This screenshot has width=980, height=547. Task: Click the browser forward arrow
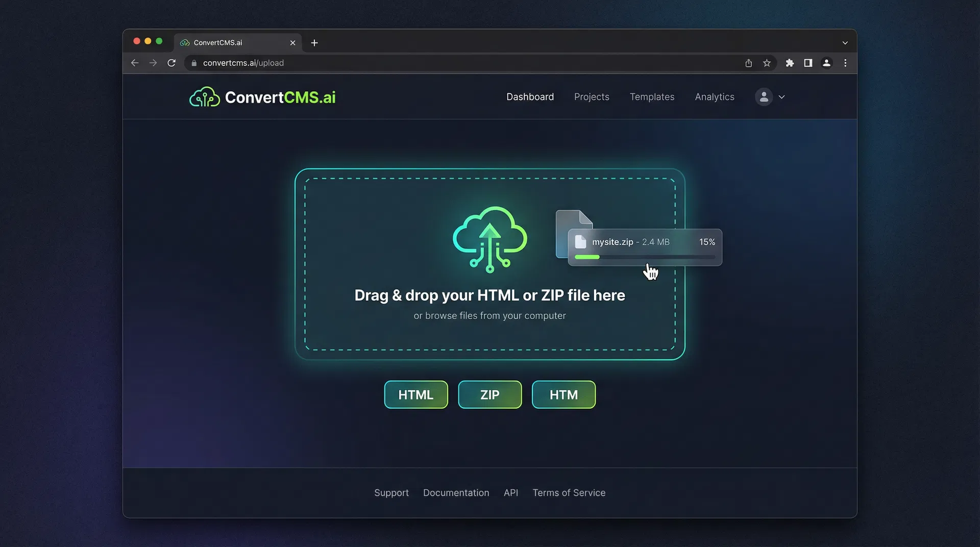point(153,63)
